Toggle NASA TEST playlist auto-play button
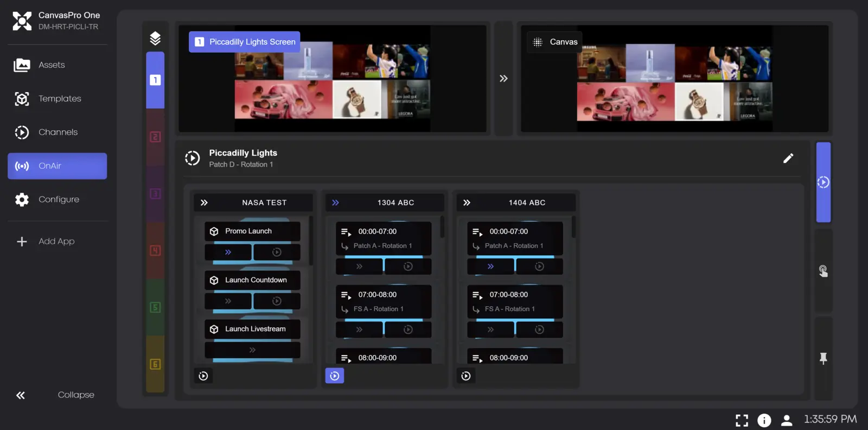 [x=203, y=376]
